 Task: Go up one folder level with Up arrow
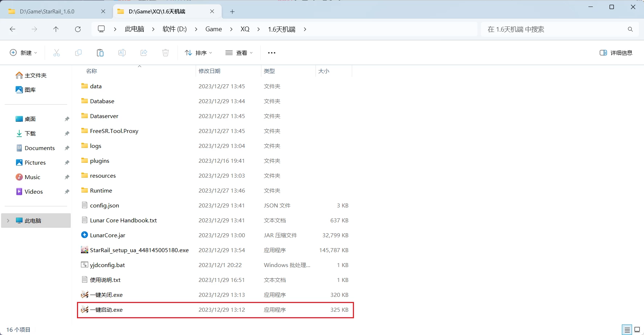[56, 29]
